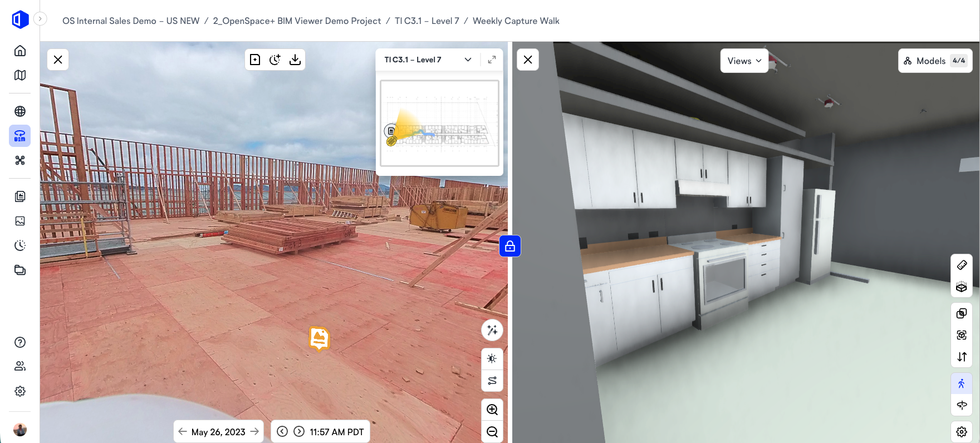
Task: Click the globe icon in the sidebar
Action: [20, 111]
